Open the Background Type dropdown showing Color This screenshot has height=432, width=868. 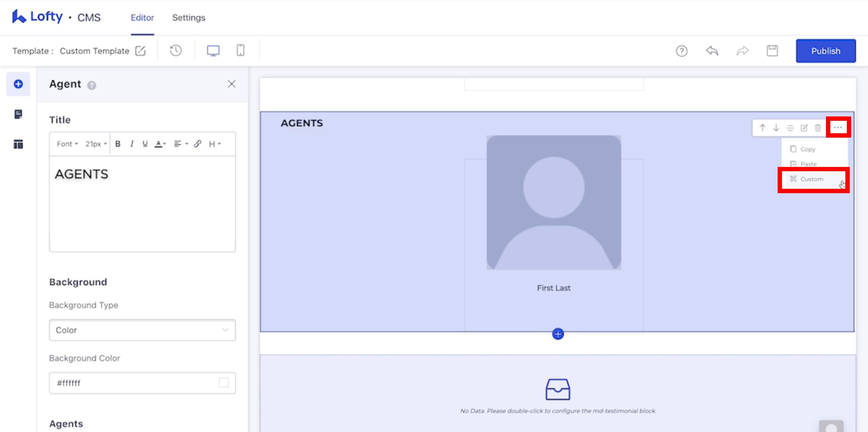tap(142, 330)
